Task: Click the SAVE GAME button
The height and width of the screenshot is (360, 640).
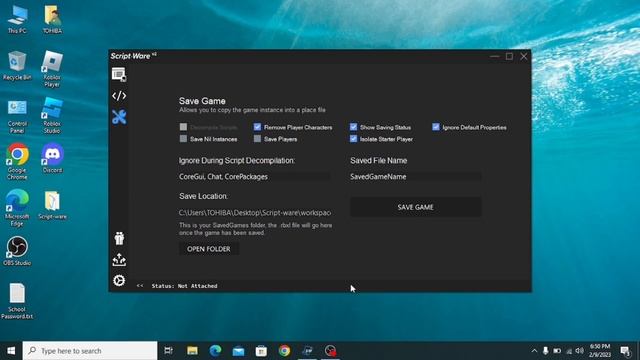Action: (416, 207)
